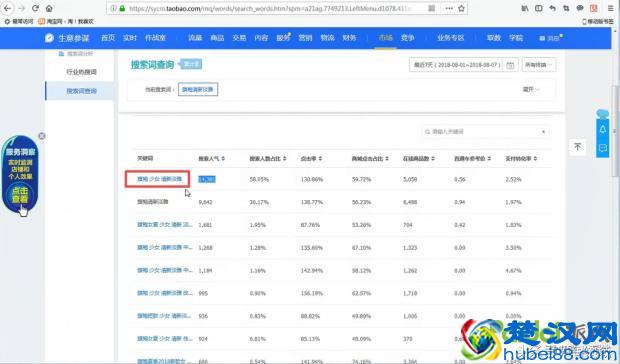620x364 pixels.
Task: Open the calendar date picker icon
Action: 510,65
